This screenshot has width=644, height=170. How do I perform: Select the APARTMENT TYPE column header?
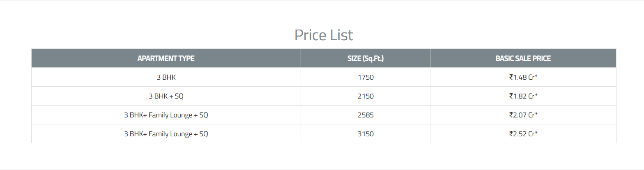(166, 58)
